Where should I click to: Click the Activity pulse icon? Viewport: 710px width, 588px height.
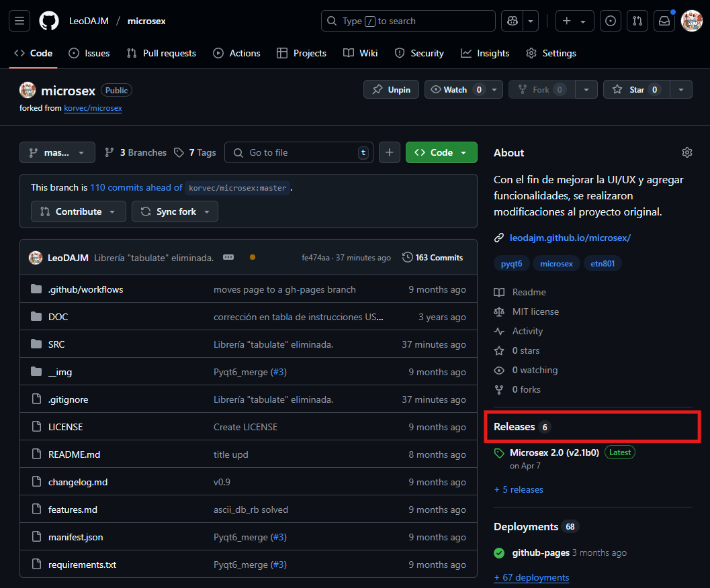point(499,332)
